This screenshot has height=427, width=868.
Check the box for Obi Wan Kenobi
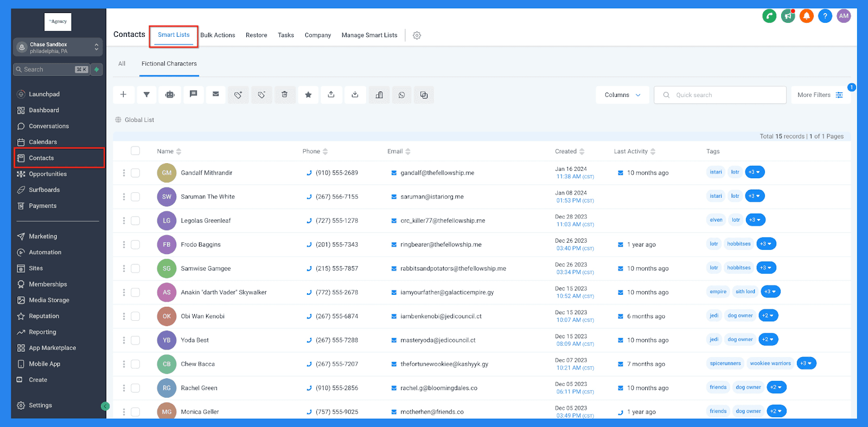click(136, 316)
